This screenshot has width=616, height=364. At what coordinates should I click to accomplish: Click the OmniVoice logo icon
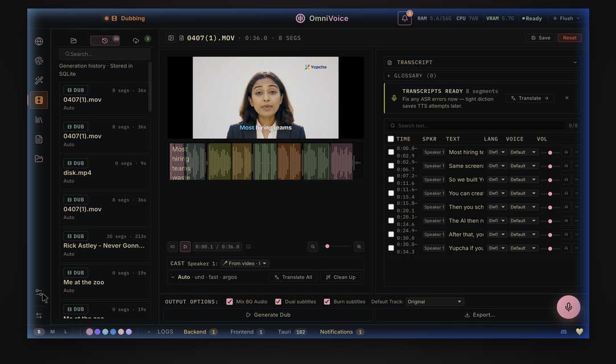point(300,18)
